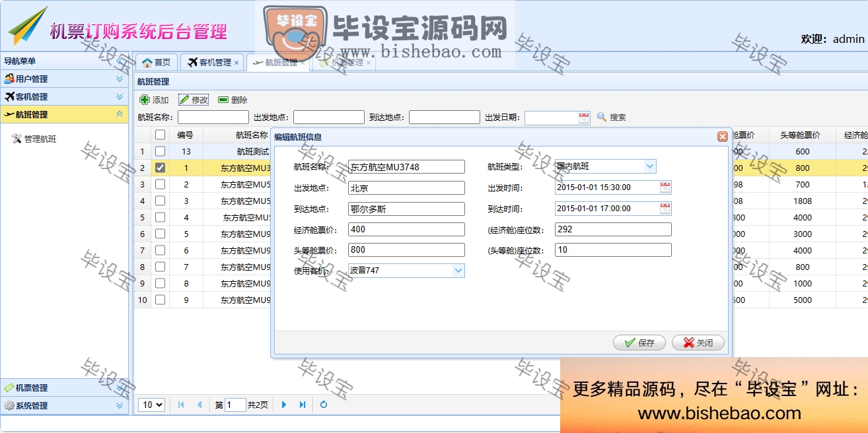Click the 编号 column header
This screenshot has width=868, height=433.
pyautogui.click(x=186, y=135)
